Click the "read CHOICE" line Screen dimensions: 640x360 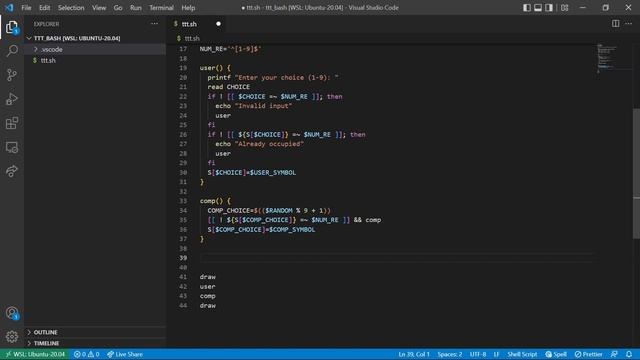[229, 87]
